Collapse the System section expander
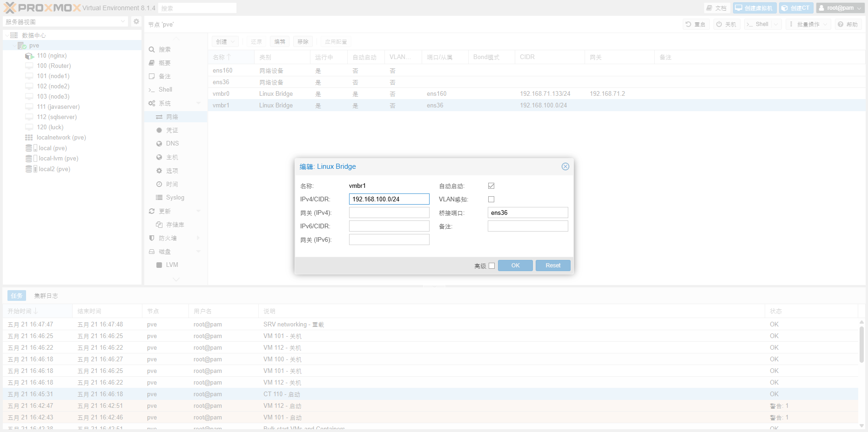 199,103
